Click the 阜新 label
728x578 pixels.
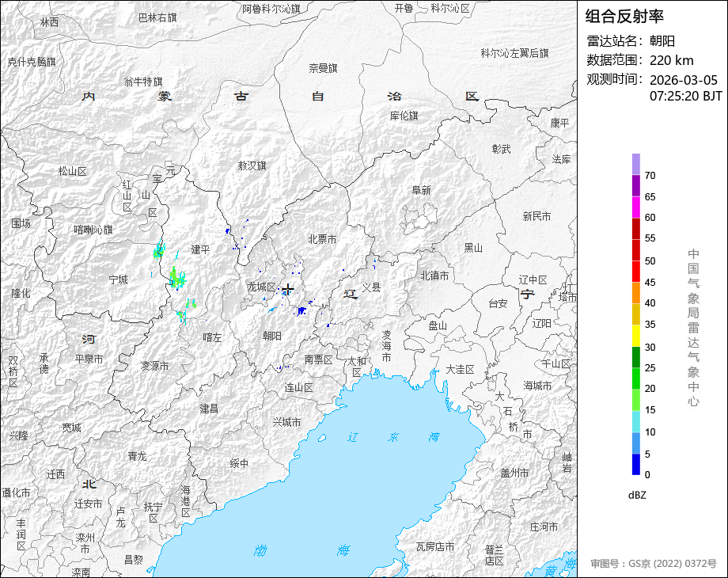[x=421, y=190]
